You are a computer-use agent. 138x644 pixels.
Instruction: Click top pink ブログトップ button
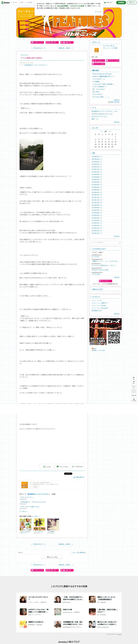coord(37,42)
